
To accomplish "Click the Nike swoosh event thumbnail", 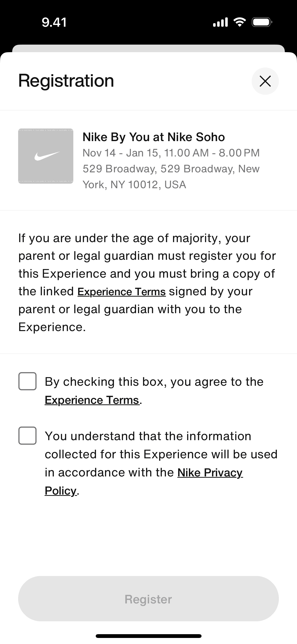I will [46, 156].
